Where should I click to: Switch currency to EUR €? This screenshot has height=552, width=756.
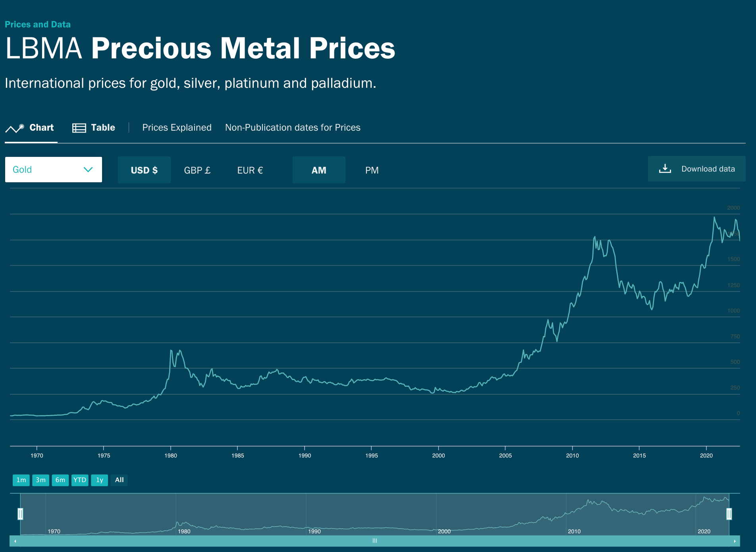tap(250, 170)
